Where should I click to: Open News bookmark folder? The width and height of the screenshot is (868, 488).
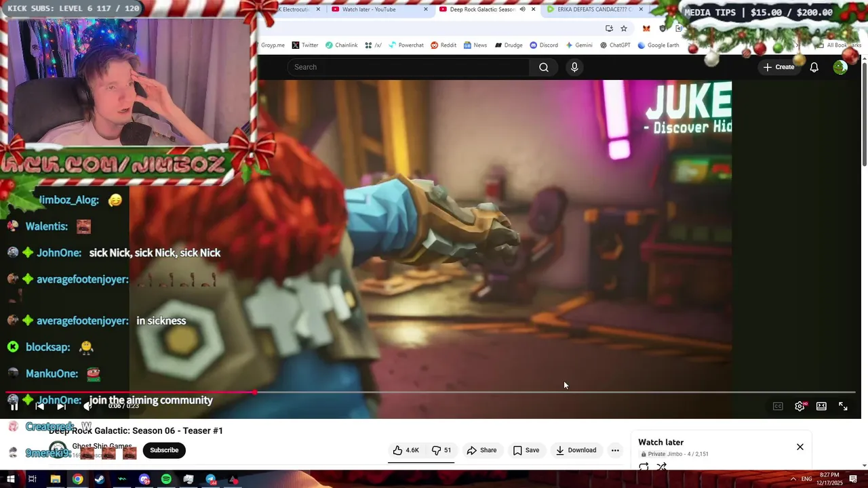click(475, 45)
